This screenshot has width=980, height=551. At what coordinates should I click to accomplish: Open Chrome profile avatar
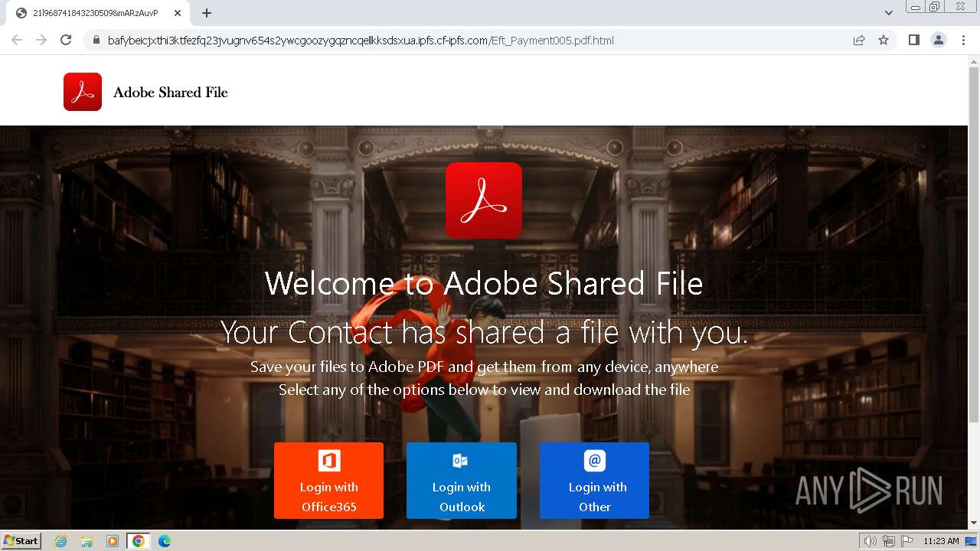tap(939, 41)
